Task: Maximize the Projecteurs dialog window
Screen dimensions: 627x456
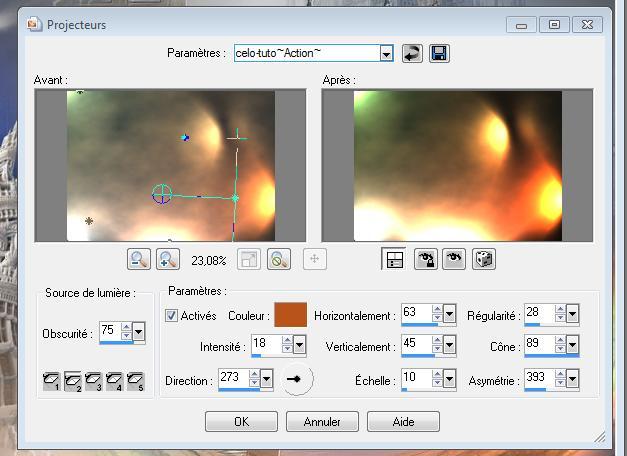Action: click(554, 25)
